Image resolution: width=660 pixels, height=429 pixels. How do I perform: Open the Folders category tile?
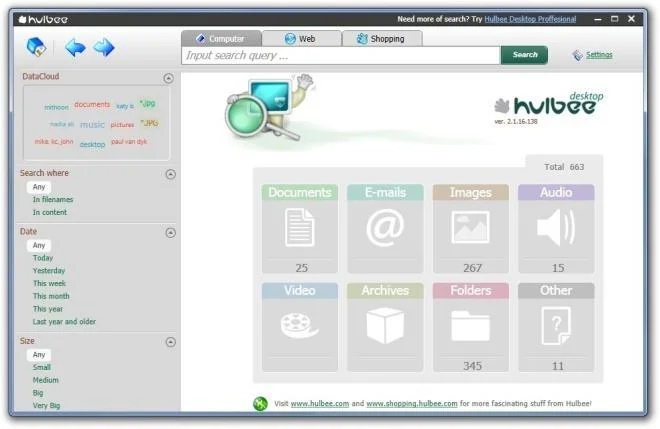pyautogui.click(x=471, y=327)
